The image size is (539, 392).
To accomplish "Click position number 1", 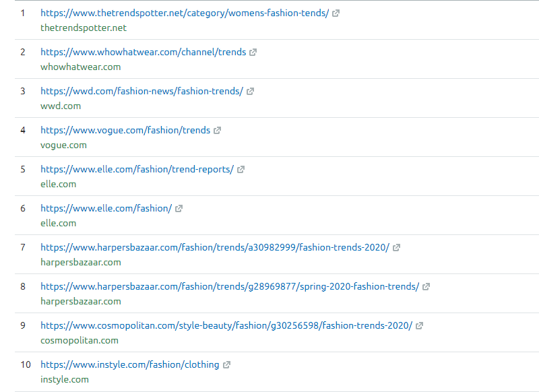I will (x=23, y=13).
